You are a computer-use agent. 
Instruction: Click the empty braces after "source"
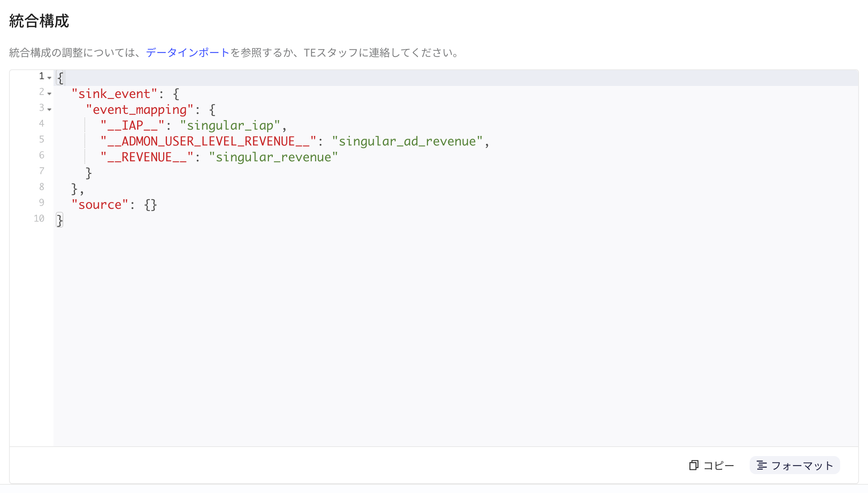coord(150,205)
